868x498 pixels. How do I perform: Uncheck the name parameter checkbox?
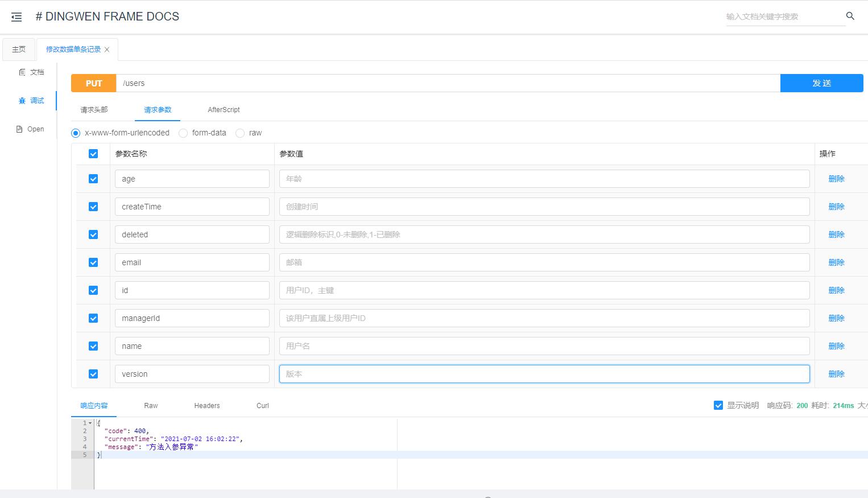coord(93,346)
